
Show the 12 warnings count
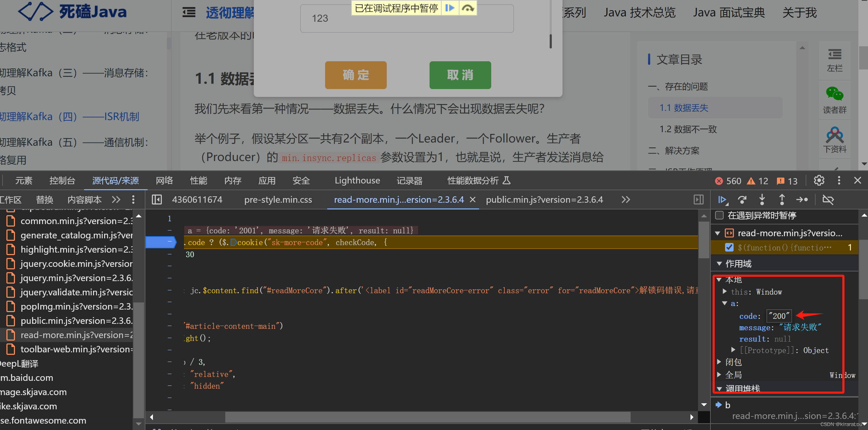click(757, 181)
